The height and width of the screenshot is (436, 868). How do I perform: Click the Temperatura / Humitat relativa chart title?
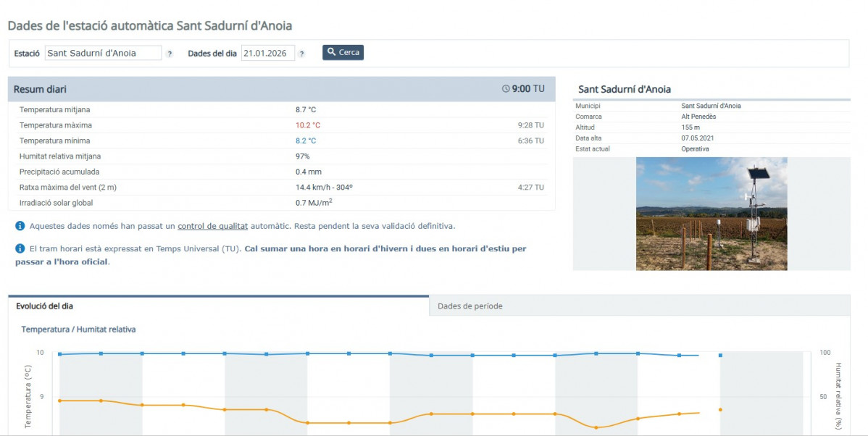coord(78,330)
